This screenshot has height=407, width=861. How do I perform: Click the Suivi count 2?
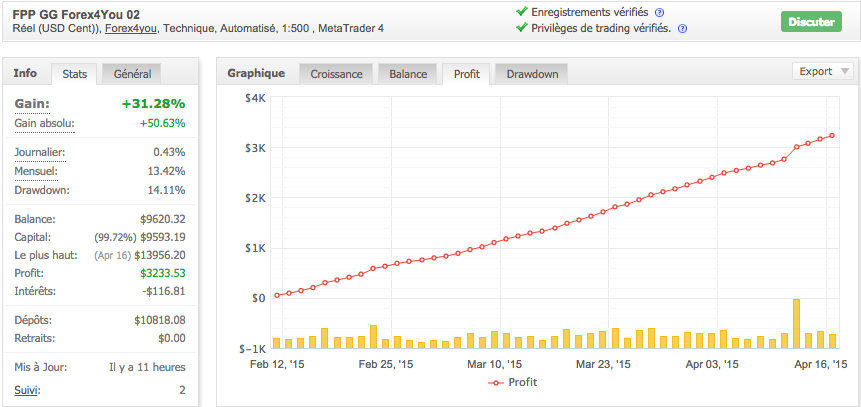click(182, 391)
